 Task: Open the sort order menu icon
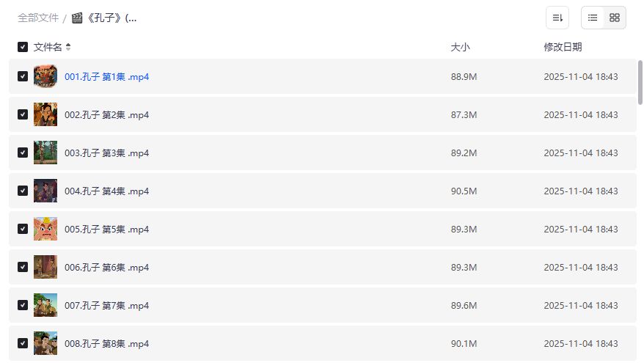click(x=557, y=18)
